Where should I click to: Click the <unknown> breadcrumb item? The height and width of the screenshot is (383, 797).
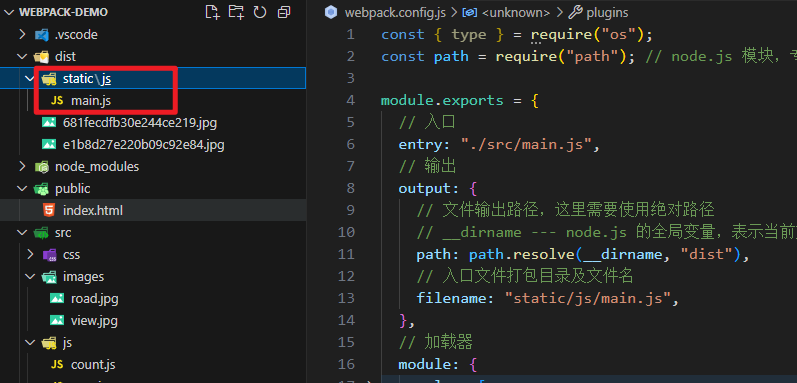click(x=515, y=12)
